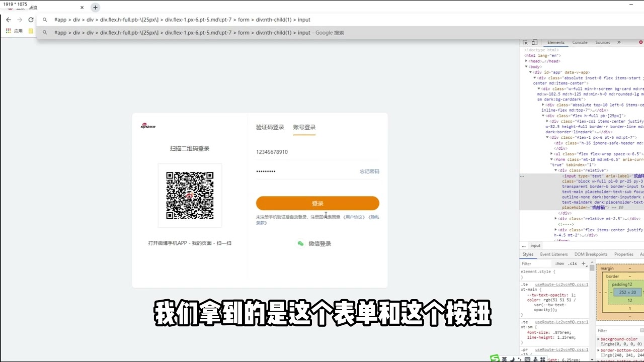644x362 pixels.
Task: Click the styles Filter input box
Action: (536, 263)
